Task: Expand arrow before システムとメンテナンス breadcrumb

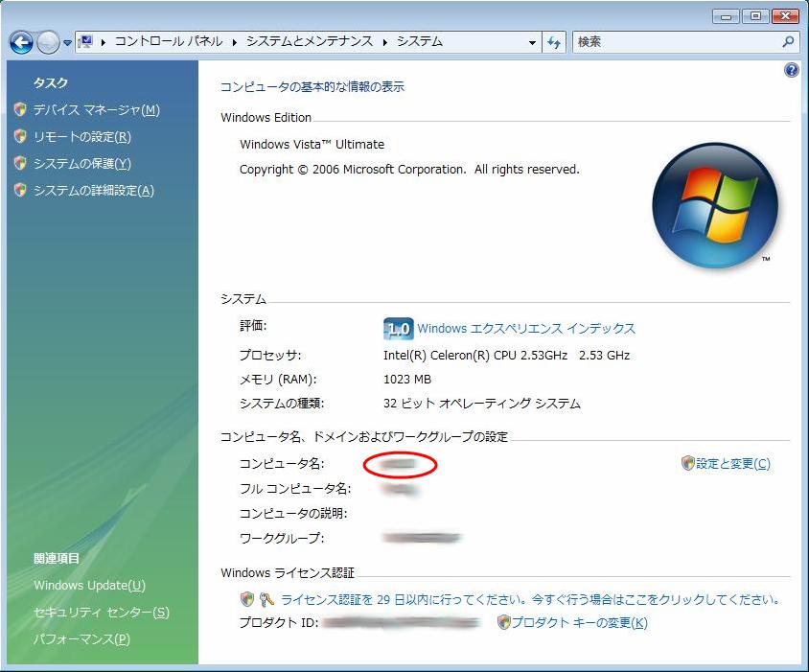Action: 235,42
